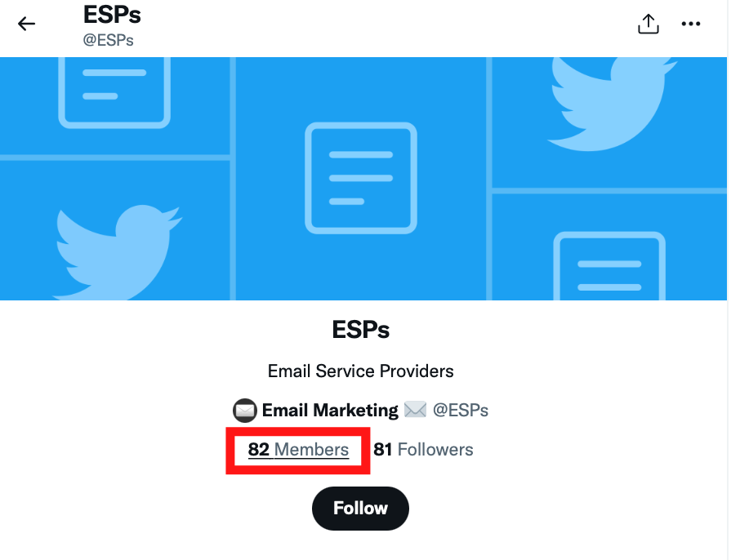
Task: Open the share menu via upload icon
Action: coord(648,24)
